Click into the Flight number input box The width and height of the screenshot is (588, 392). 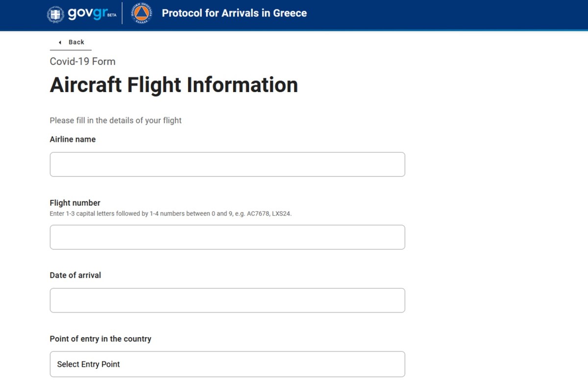click(x=227, y=237)
